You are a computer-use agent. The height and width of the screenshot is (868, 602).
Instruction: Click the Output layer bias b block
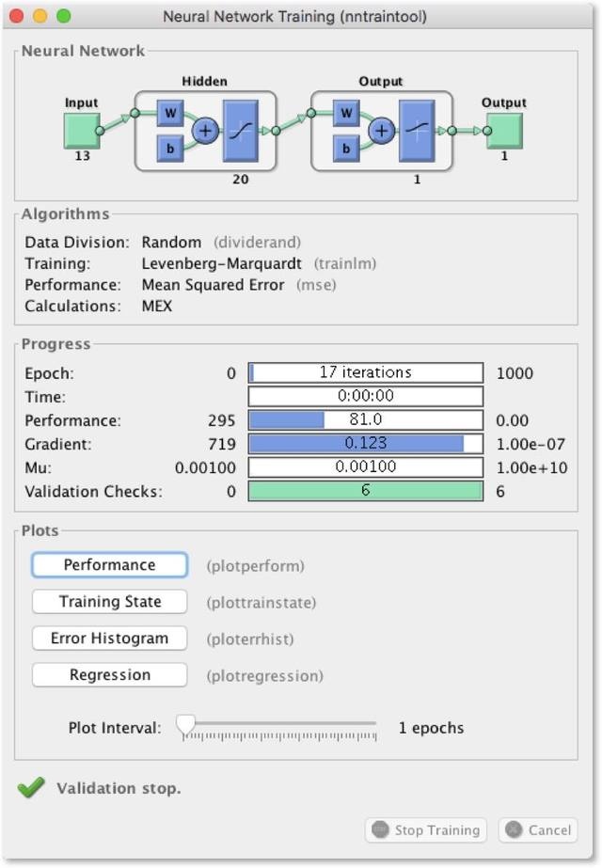[346, 148]
